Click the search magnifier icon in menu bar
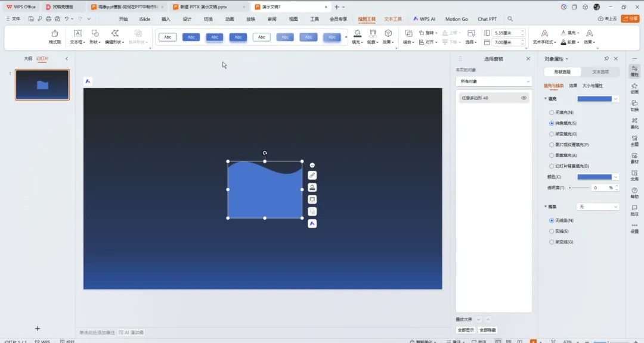This screenshot has height=343, width=644. (x=510, y=19)
